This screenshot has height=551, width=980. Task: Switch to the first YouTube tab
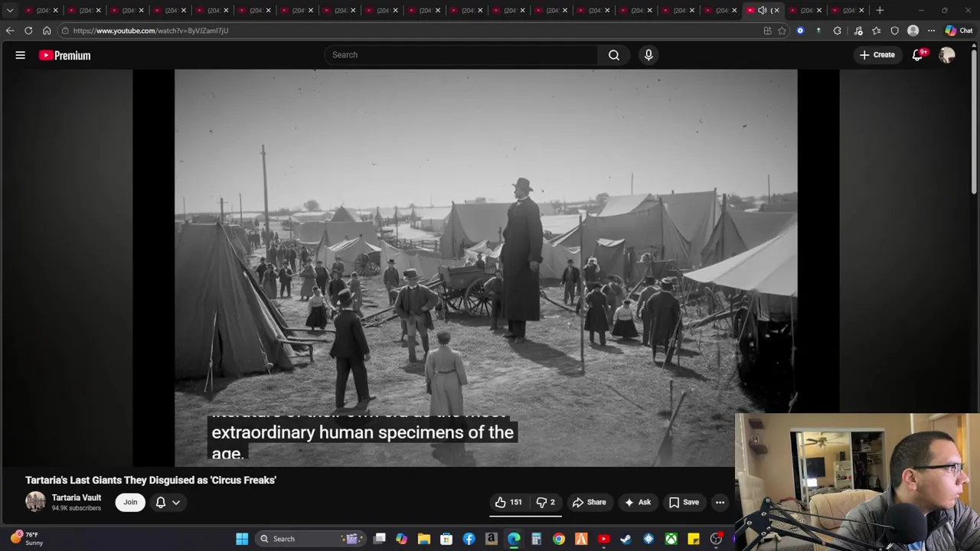click(40, 10)
